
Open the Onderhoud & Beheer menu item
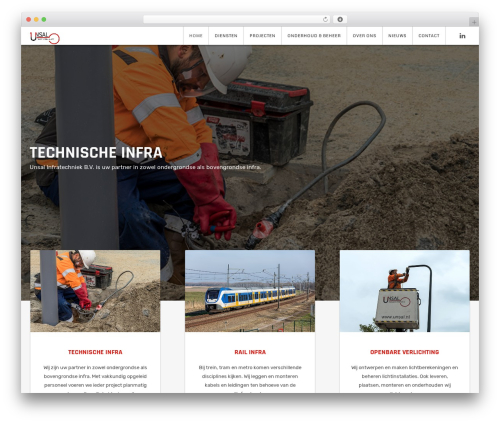tap(314, 36)
